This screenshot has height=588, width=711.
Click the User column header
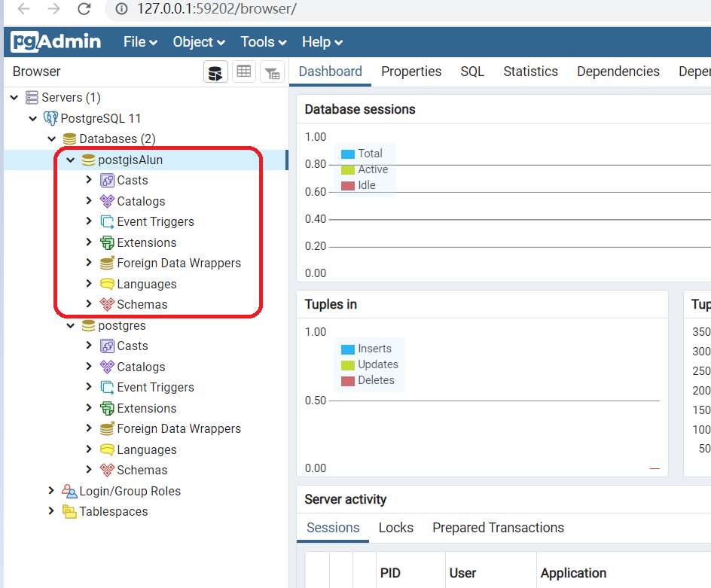(462, 573)
